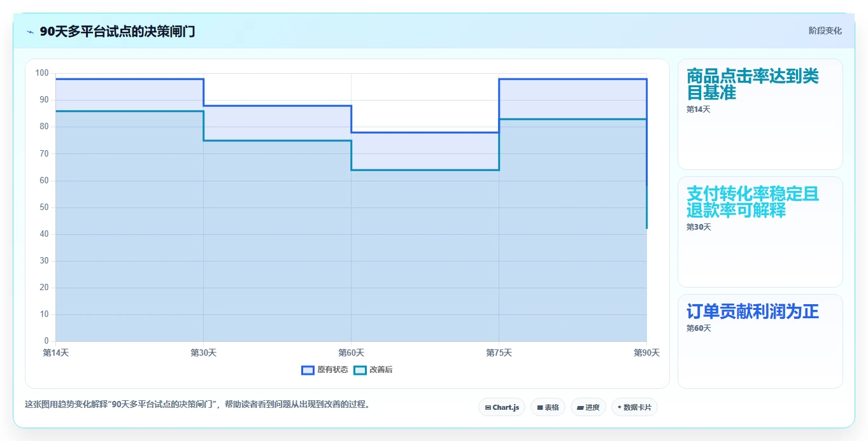This screenshot has width=868, height=441.
Task: Select the 进度 chip
Action: point(588,407)
